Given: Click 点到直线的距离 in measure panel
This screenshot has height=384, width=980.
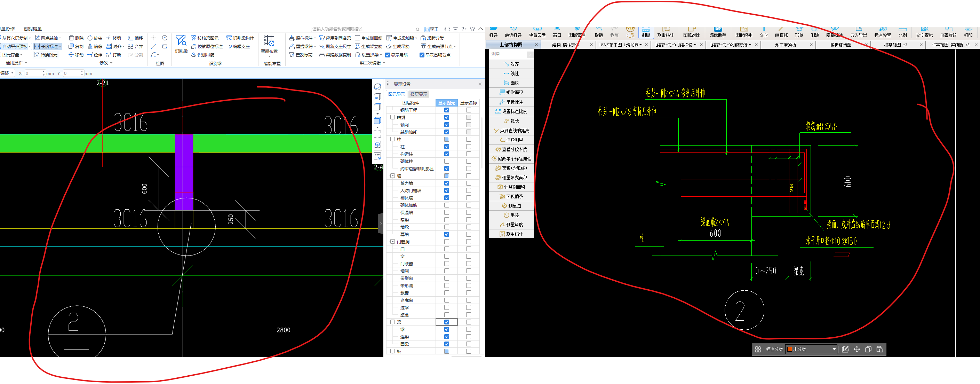Looking at the screenshot, I should pyautogui.click(x=511, y=131).
